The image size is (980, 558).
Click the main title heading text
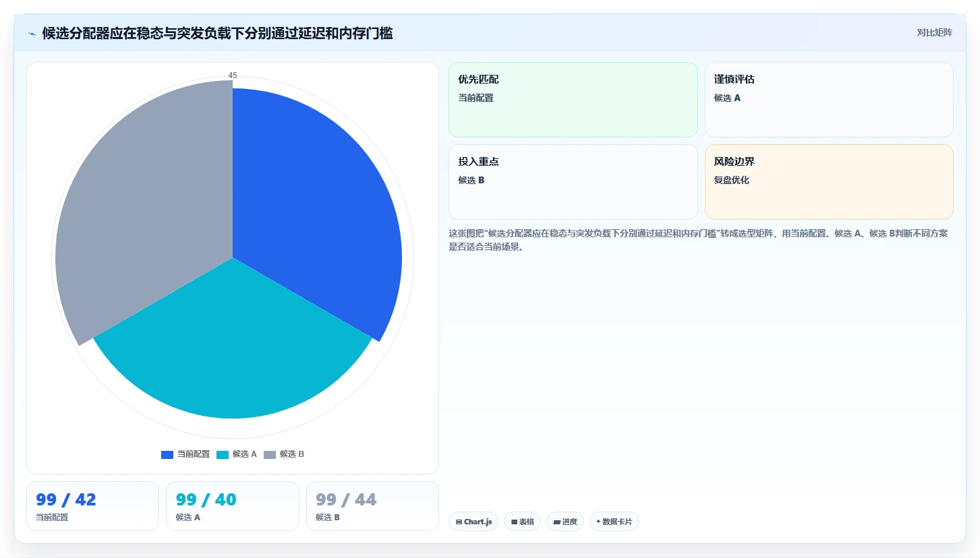(217, 33)
